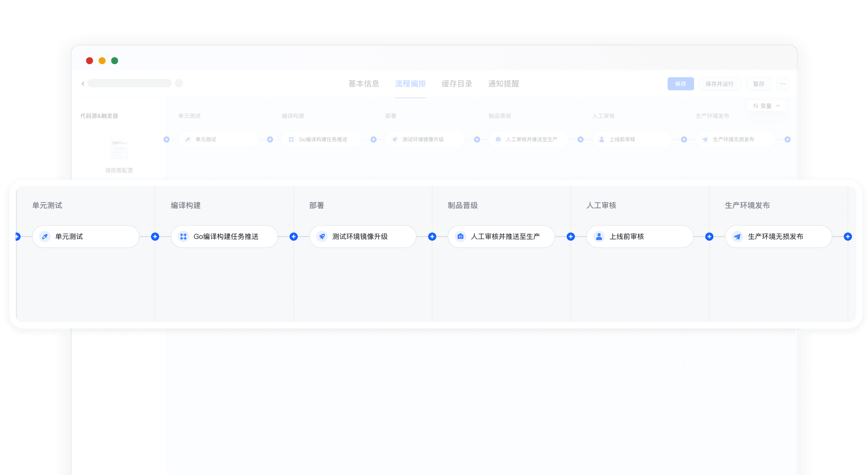Open the more options ellipsis menu
Viewport: 868px width, 475px height.
tap(782, 84)
